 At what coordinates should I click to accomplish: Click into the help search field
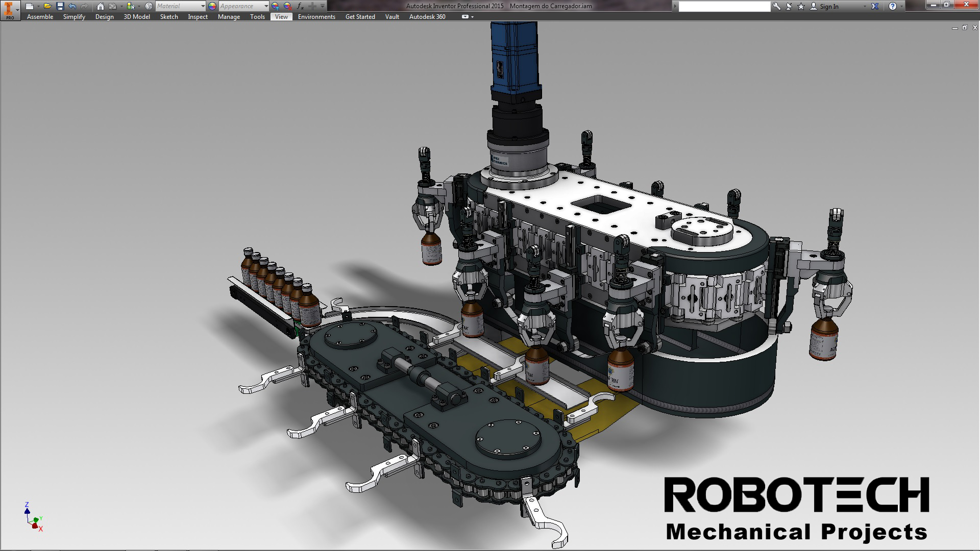(x=724, y=6)
